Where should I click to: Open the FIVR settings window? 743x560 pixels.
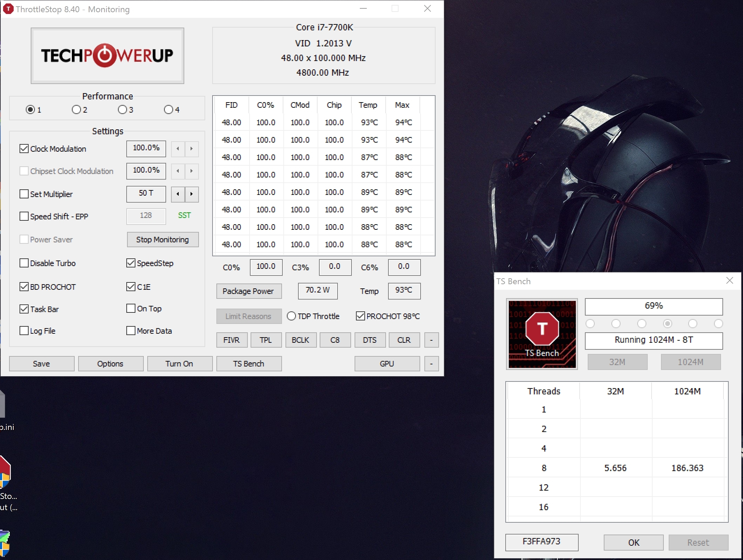[232, 340]
